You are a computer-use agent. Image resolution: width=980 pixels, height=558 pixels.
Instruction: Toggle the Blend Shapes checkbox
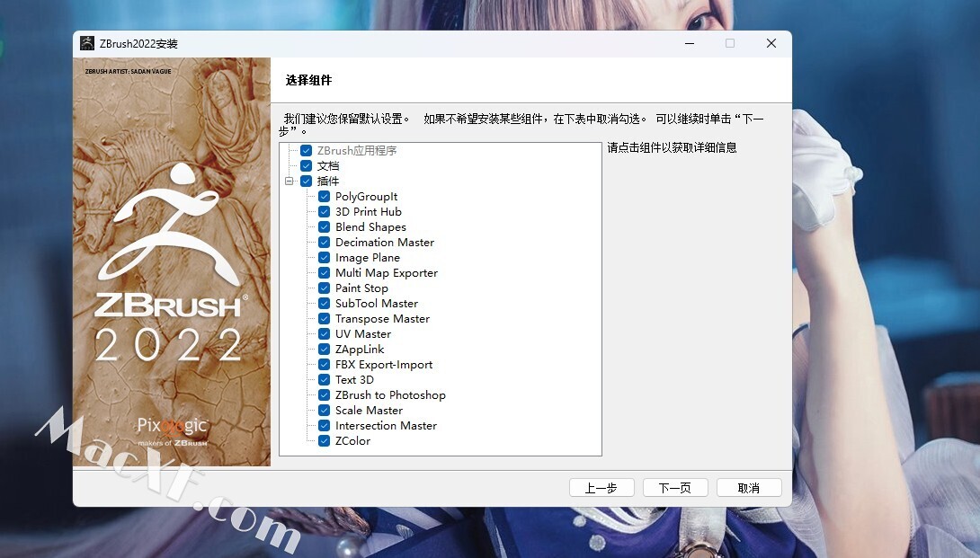[325, 226]
